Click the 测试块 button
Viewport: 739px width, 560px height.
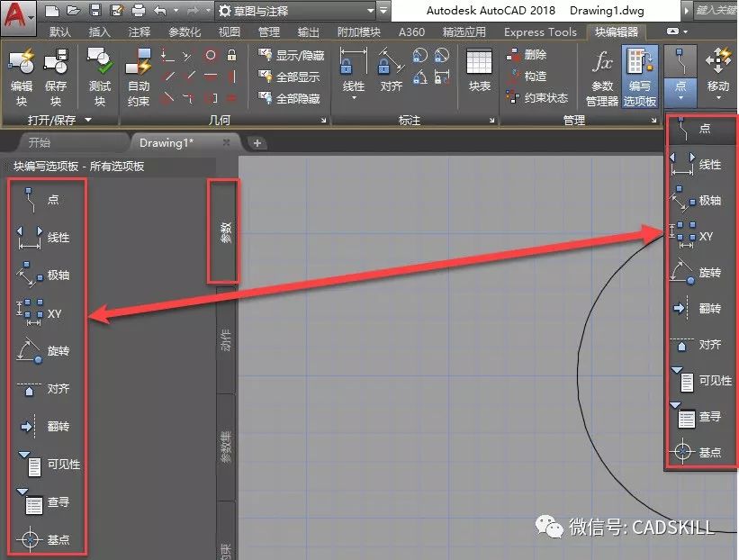tap(100, 77)
